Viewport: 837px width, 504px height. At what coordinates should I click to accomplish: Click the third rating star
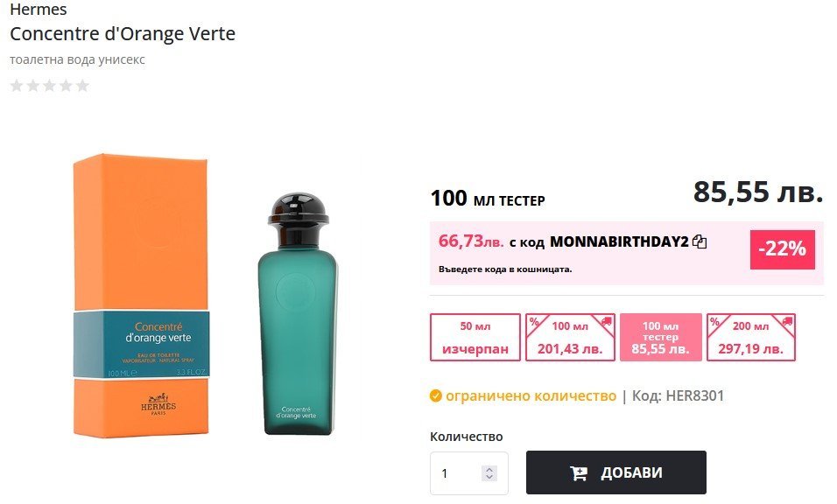[49, 86]
